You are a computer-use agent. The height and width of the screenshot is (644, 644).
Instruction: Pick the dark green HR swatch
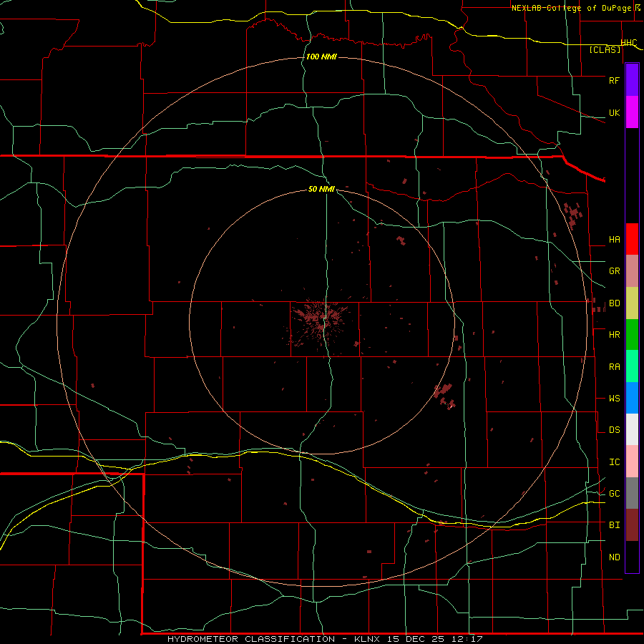[x=632, y=335]
